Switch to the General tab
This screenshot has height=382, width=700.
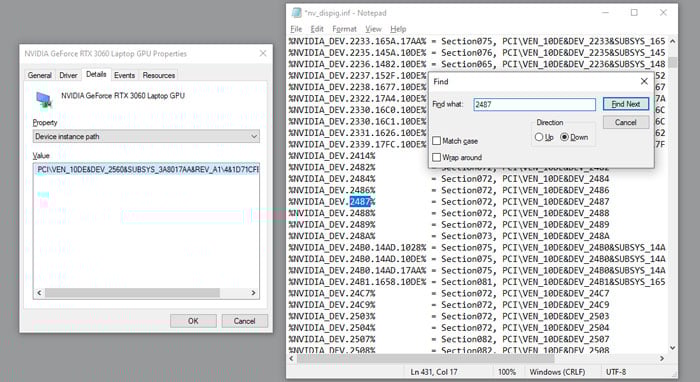[x=40, y=75]
